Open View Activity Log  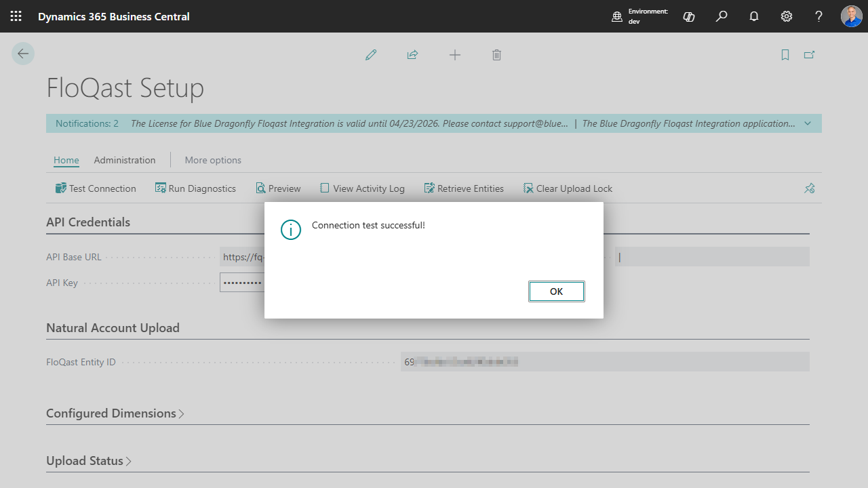pyautogui.click(x=362, y=188)
